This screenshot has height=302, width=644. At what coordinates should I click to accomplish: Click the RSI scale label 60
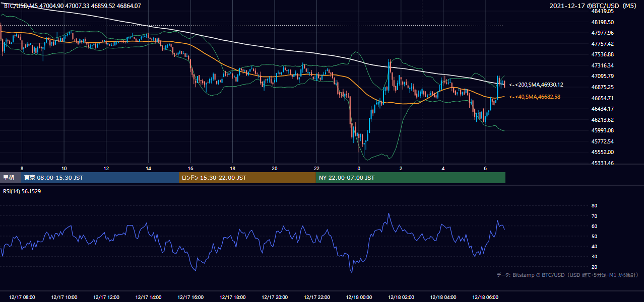[x=594, y=226]
